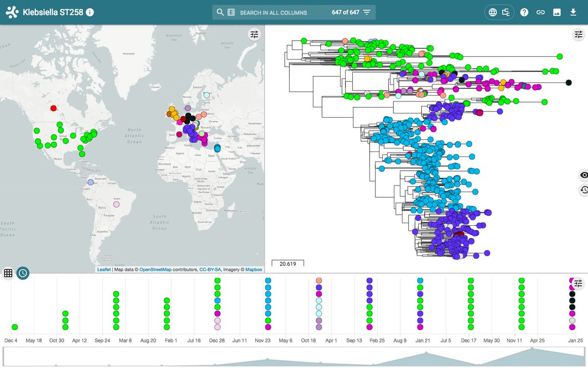Switch to the timeline clock view

(23, 273)
